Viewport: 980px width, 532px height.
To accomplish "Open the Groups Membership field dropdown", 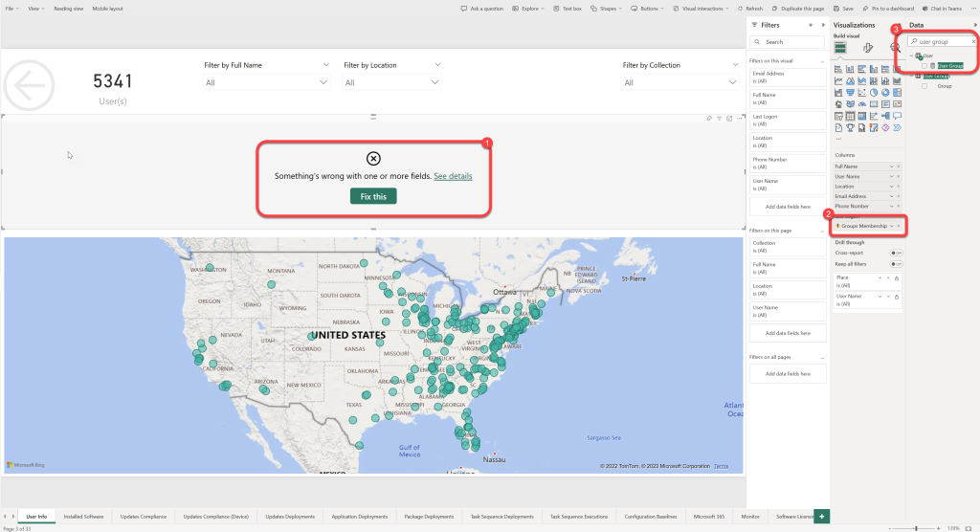I will coord(891,226).
